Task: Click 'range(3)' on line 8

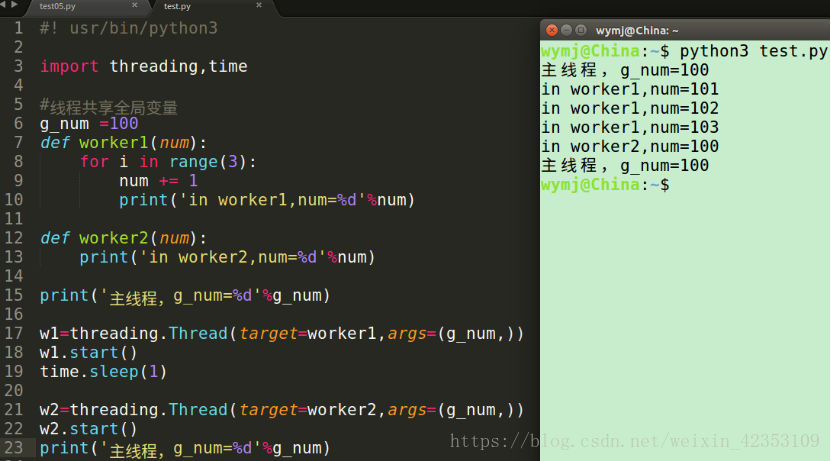Action: [208, 162]
